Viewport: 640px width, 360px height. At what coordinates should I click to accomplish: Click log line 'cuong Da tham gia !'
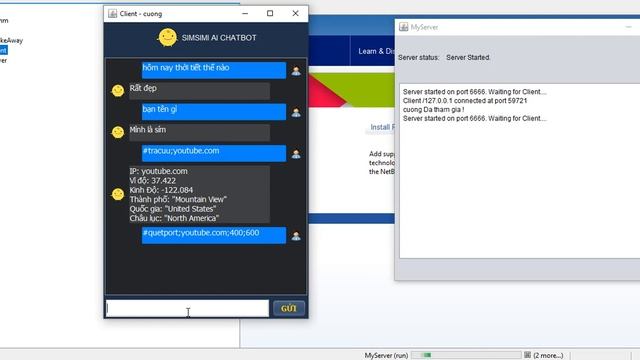point(433,109)
